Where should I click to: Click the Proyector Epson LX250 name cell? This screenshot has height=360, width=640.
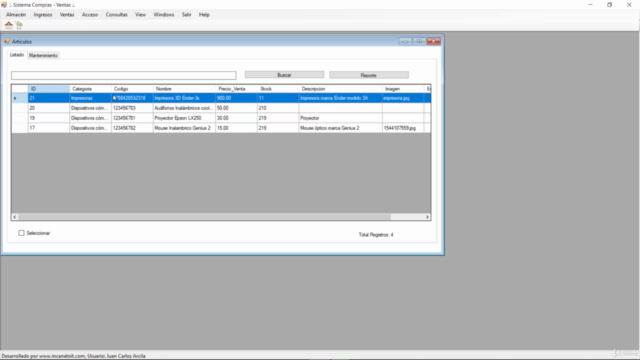point(184,118)
